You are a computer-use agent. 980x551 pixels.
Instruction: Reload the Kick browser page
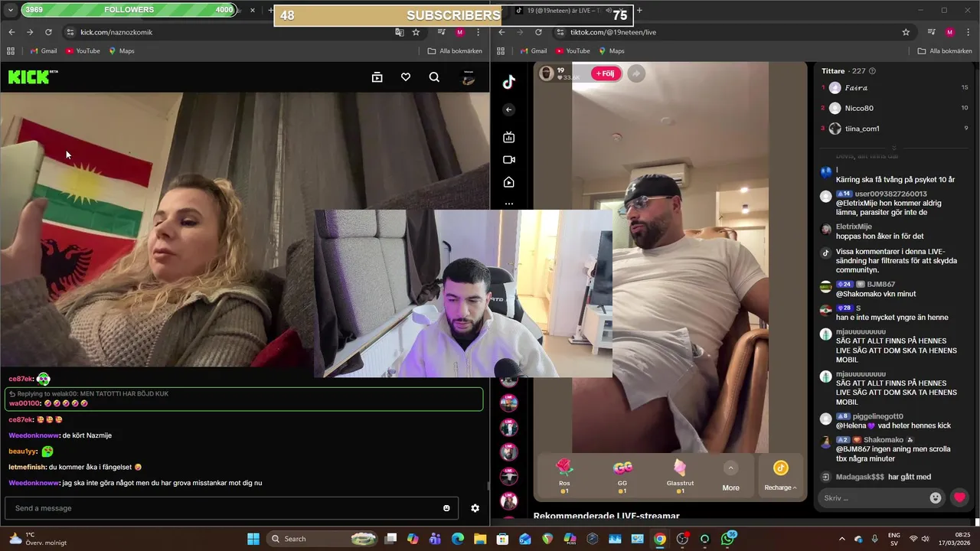(48, 32)
